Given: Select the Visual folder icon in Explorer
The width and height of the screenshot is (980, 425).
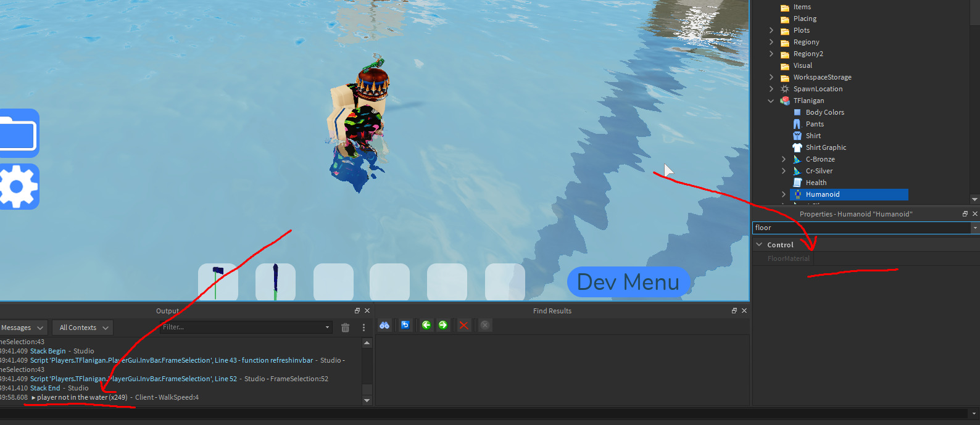Looking at the screenshot, I should pyautogui.click(x=785, y=66).
